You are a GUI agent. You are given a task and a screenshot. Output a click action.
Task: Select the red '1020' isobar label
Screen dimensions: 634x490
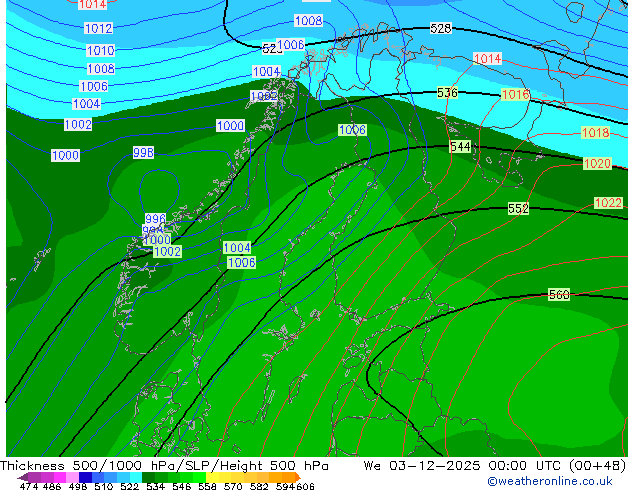pyautogui.click(x=597, y=163)
